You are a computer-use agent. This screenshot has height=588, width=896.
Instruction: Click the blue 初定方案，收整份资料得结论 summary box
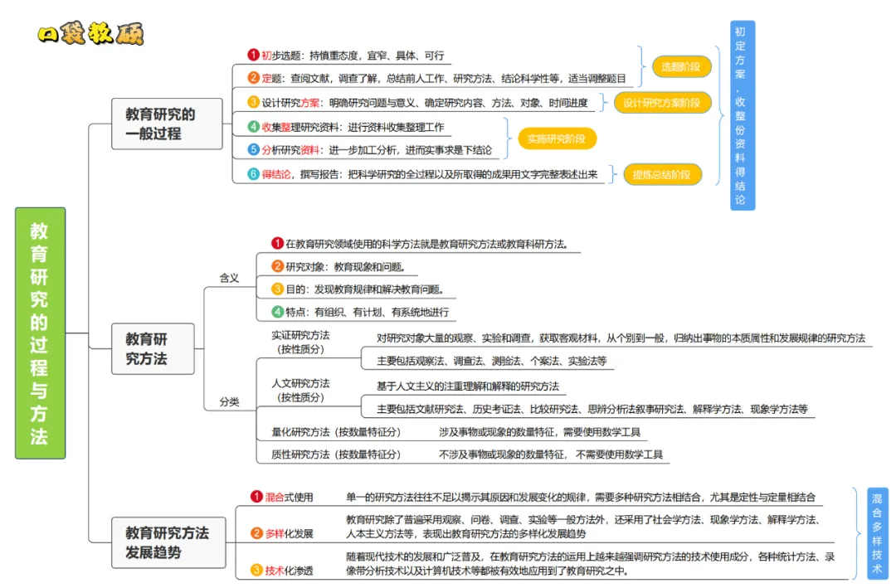(743, 116)
